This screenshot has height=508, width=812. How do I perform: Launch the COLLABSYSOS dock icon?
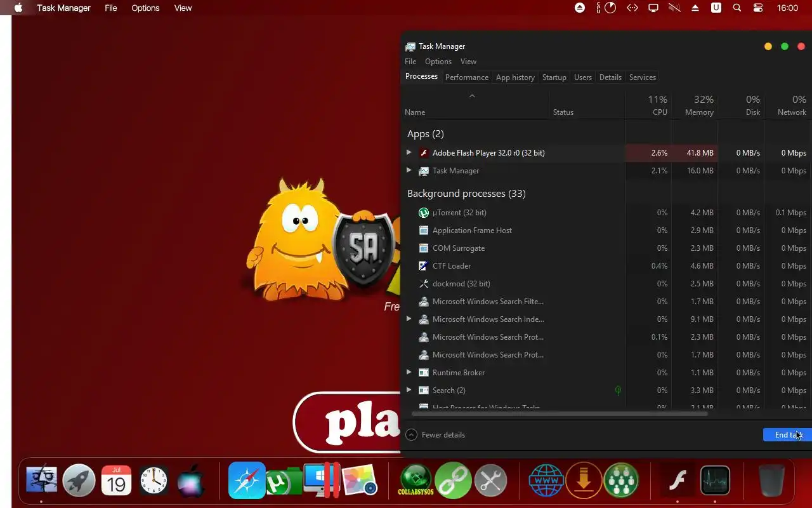(x=416, y=480)
